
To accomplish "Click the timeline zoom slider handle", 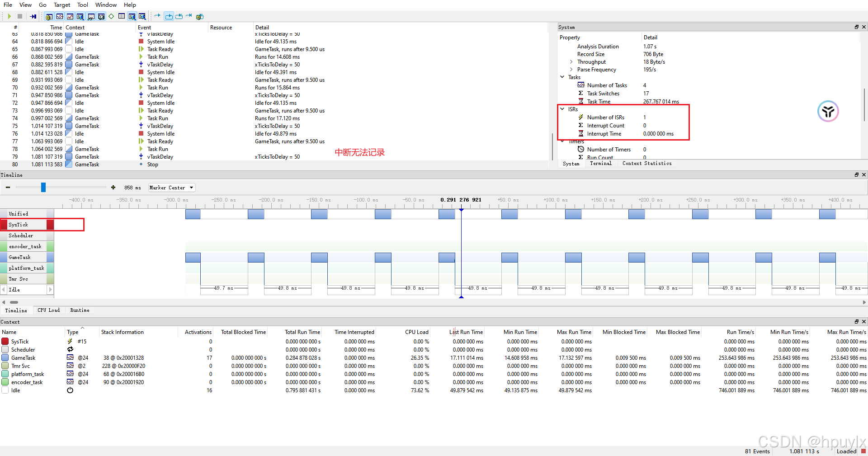I will (x=44, y=187).
